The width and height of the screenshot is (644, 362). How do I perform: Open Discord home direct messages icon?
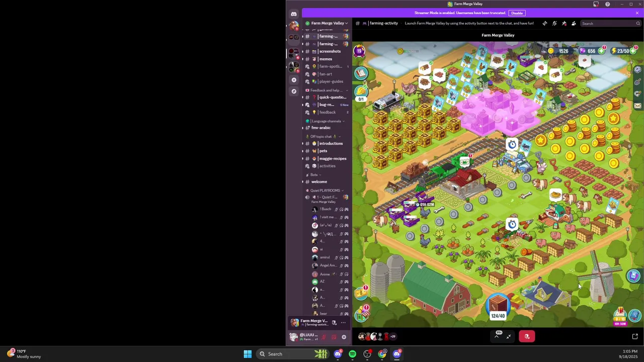coord(294,14)
